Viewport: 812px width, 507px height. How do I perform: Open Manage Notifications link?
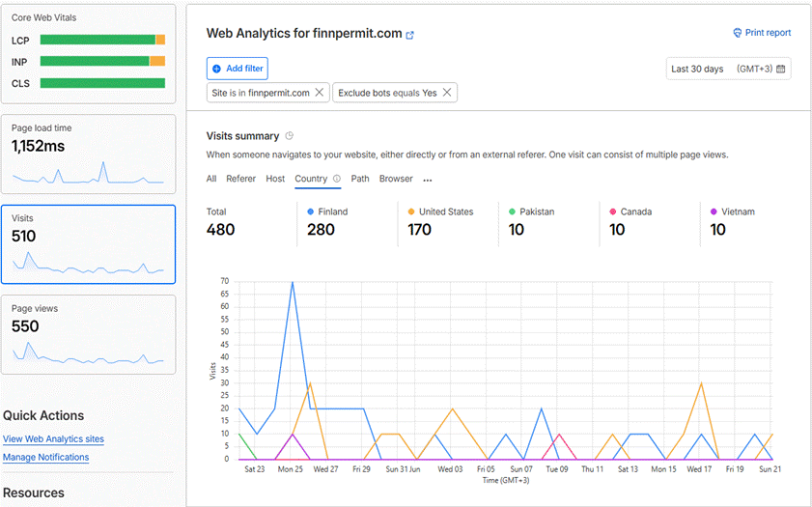[x=46, y=458]
